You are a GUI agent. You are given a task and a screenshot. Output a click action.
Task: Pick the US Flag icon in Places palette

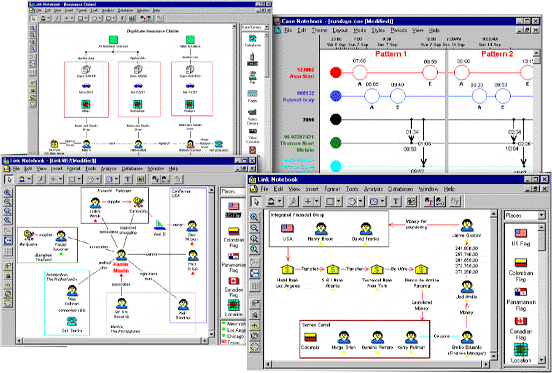pyautogui.click(x=521, y=233)
